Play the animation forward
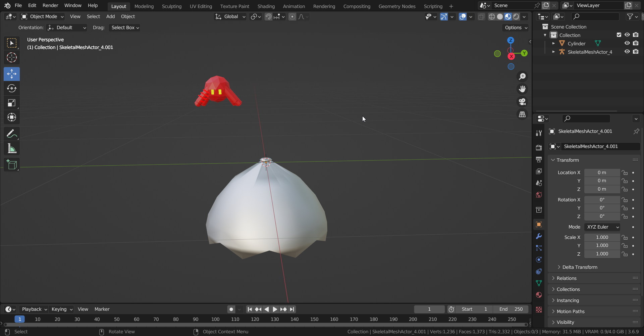 [x=275, y=309]
